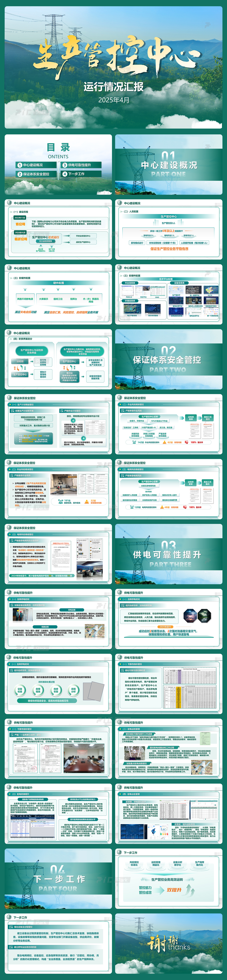
Task: Open the slide with the meeting room photo
Action: (x=58, y=749)
